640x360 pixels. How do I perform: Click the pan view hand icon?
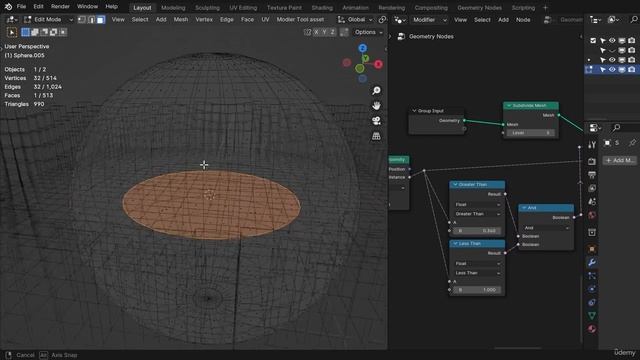(x=376, y=105)
